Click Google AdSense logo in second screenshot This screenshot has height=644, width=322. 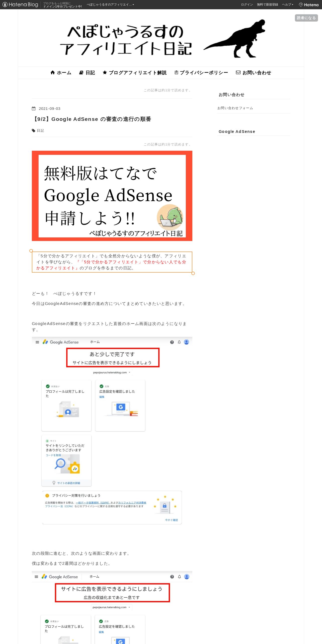tap(60, 577)
